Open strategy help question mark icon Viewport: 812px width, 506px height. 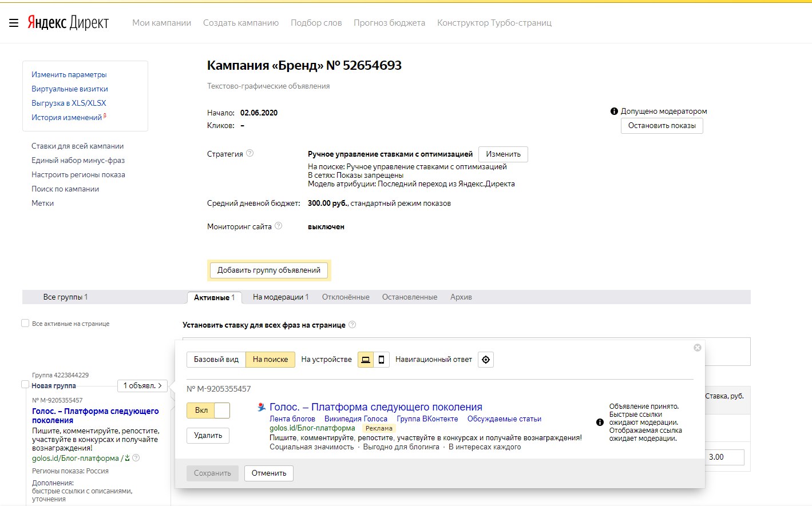click(249, 153)
